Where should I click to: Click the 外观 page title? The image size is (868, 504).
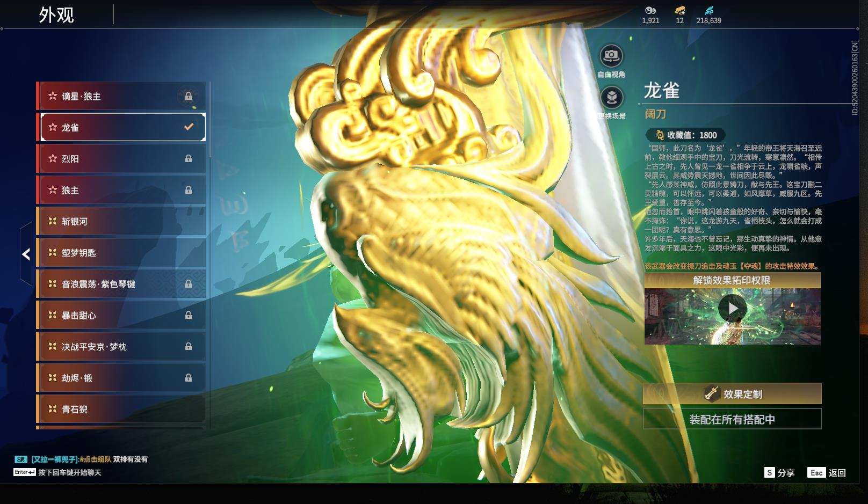pyautogui.click(x=56, y=15)
